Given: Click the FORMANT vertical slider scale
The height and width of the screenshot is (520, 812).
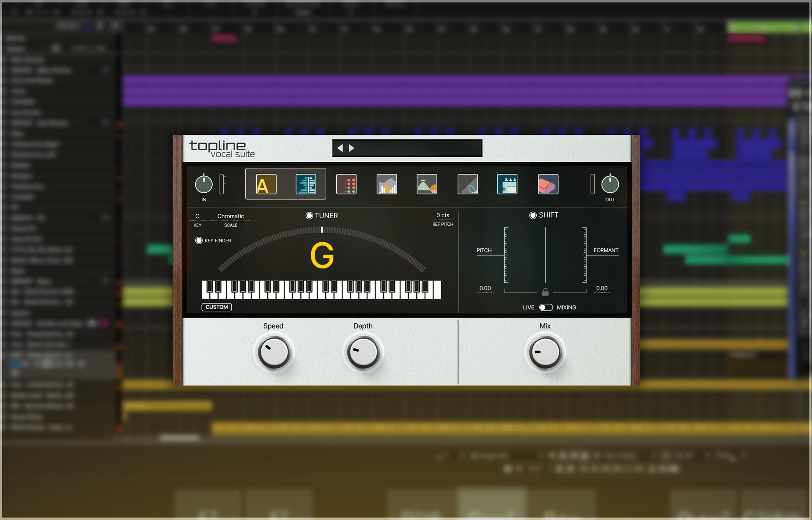Looking at the screenshot, I should click(584, 255).
